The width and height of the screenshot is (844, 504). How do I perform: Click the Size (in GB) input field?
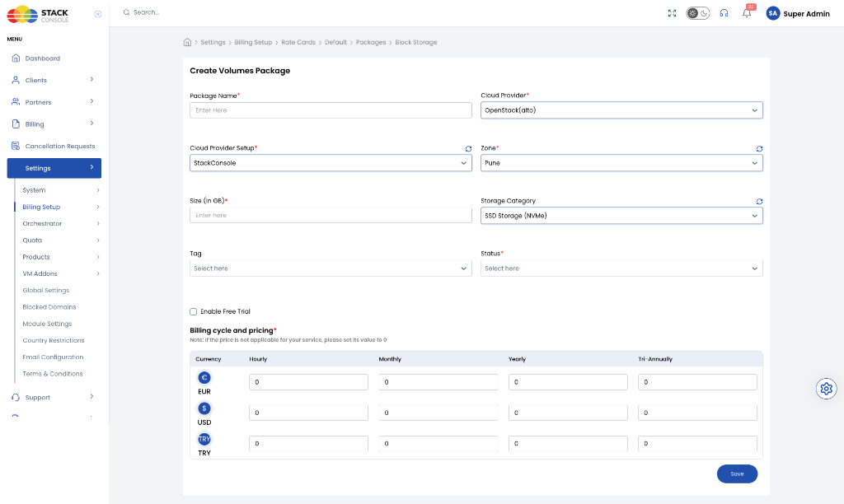tap(331, 215)
